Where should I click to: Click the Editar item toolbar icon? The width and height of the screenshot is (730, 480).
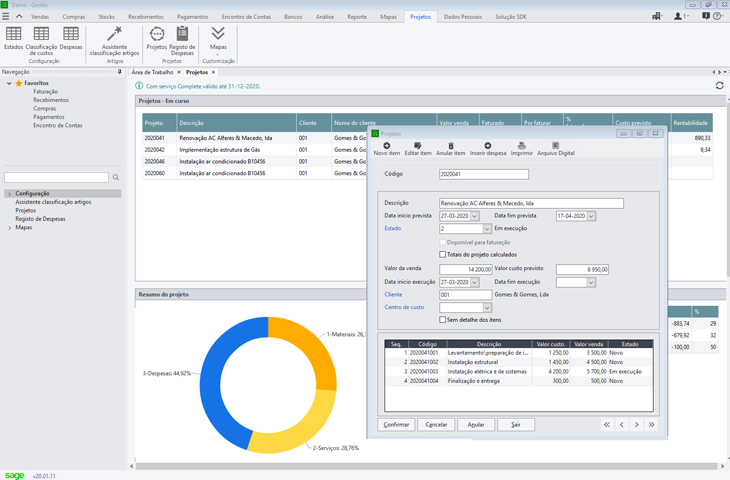418,146
